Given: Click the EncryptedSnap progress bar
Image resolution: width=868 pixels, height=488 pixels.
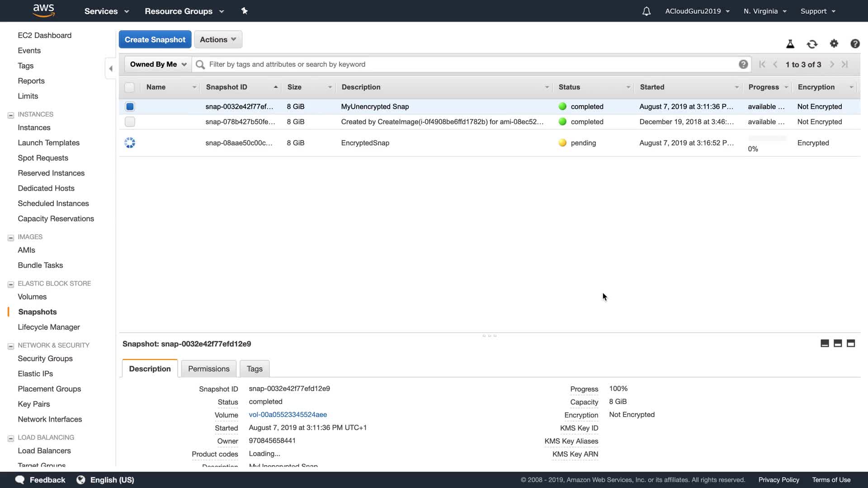Looking at the screenshot, I should click(x=767, y=139).
